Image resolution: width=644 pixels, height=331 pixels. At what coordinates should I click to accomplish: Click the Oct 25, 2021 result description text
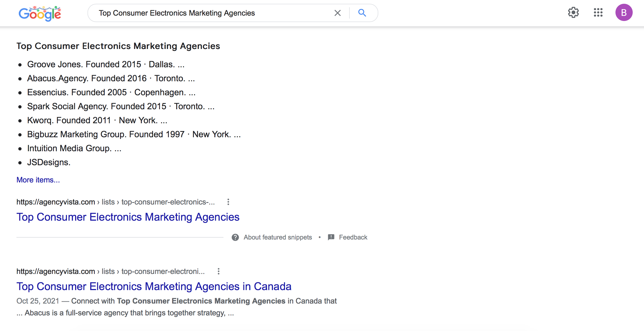click(177, 307)
